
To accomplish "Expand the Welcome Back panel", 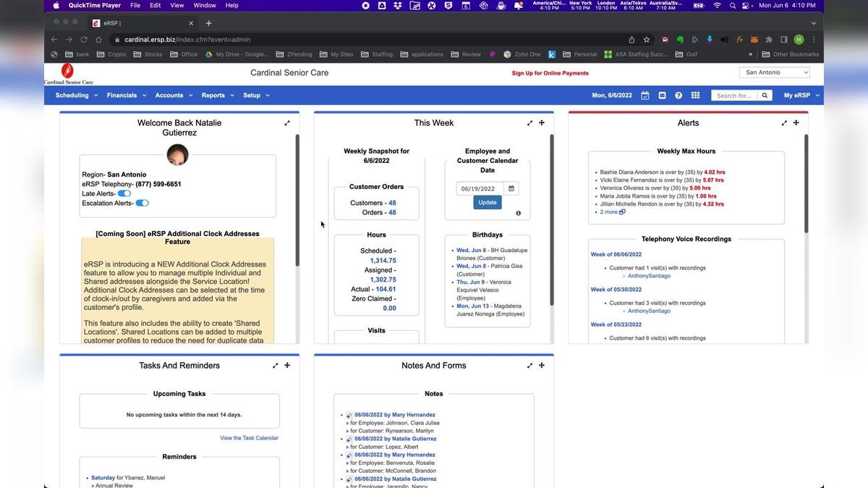I will (287, 123).
